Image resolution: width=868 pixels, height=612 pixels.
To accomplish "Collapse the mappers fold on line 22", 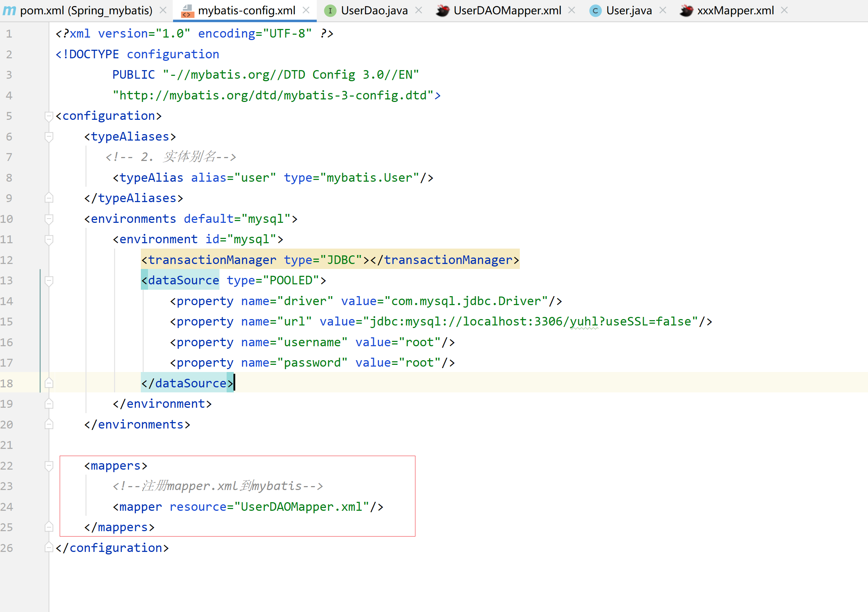I will point(49,466).
